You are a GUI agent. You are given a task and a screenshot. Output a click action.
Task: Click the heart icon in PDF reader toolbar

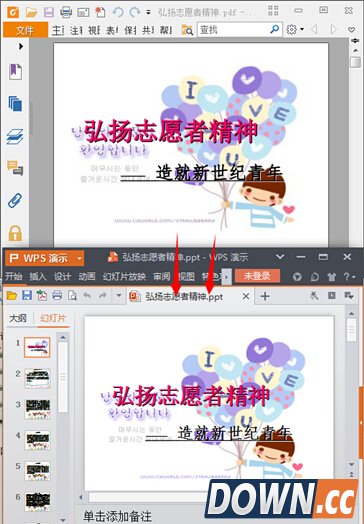tap(351, 30)
